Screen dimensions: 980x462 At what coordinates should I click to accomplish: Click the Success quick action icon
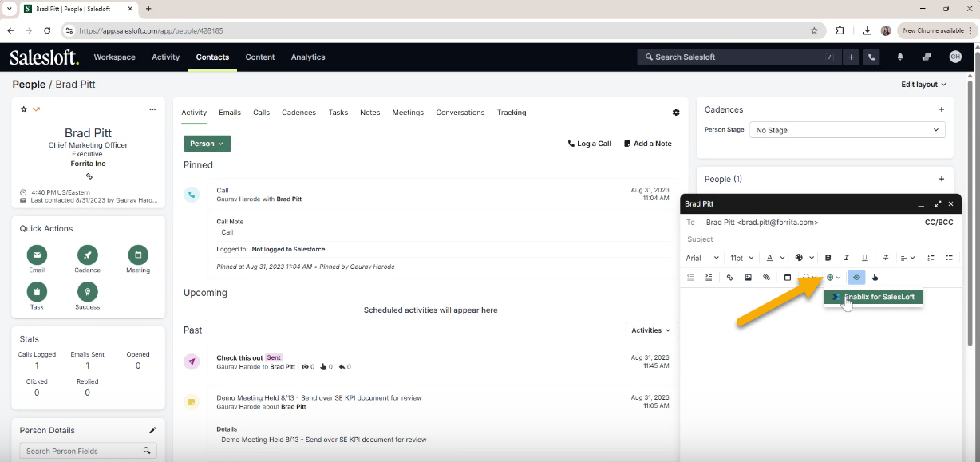pos(88,292)
